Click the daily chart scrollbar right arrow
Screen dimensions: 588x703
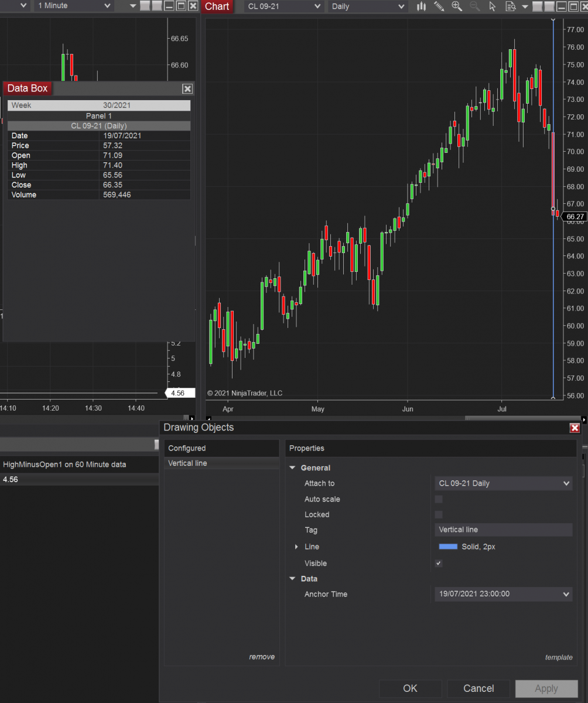point(584,419)
